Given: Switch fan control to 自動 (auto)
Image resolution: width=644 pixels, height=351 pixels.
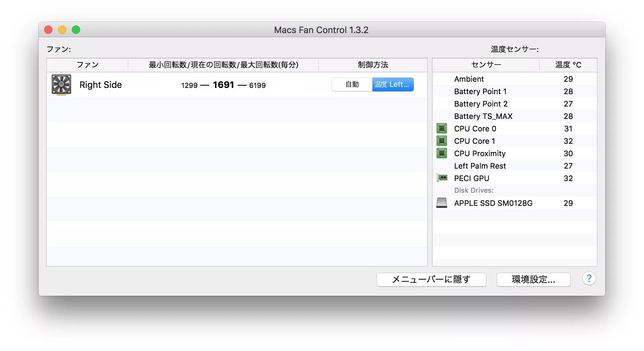Looking at the screenshot, I should (352, 84).
